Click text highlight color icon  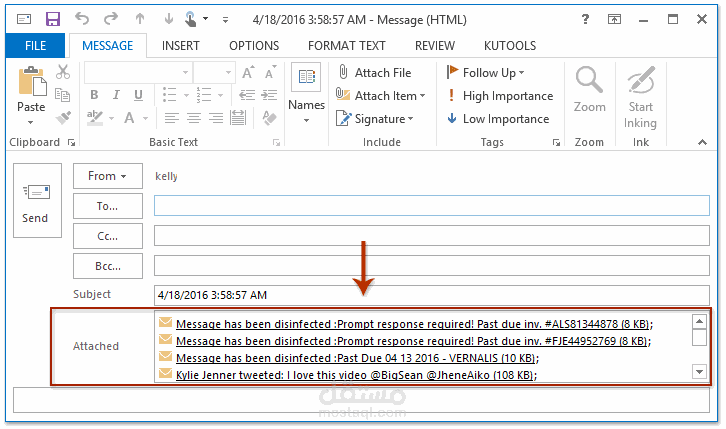click(x=95, y=118)
